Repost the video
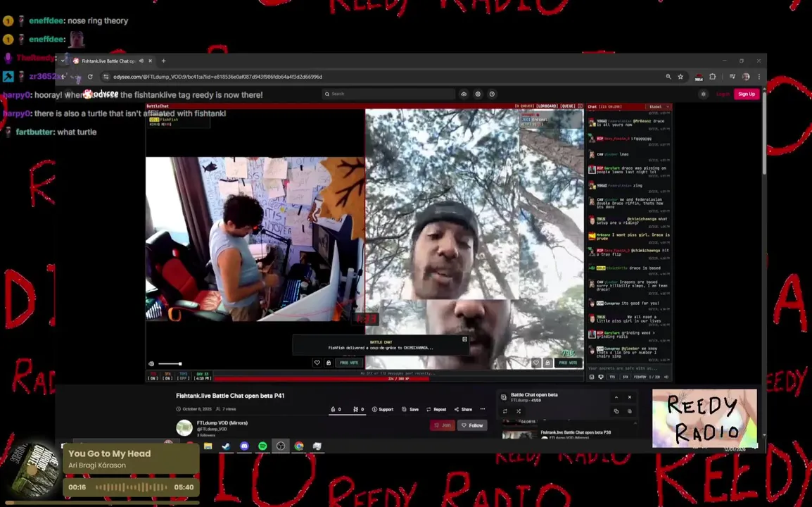 (436, 409)
